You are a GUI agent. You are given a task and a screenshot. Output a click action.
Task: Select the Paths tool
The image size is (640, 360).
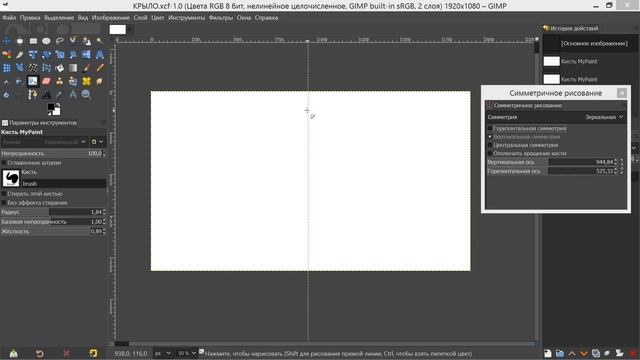click(33, 95)
